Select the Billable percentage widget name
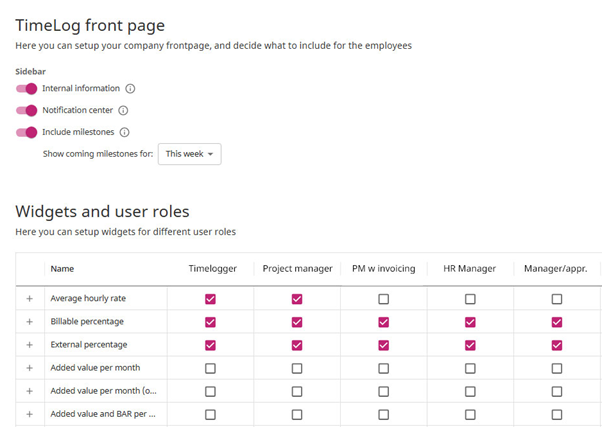The height and width of the screenshot is (427, 602). [87, 321]
